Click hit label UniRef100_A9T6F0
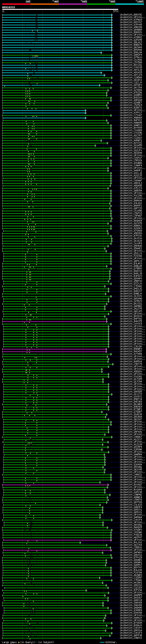This screenshot has height=644, width=146. click(x=131, y=85)
